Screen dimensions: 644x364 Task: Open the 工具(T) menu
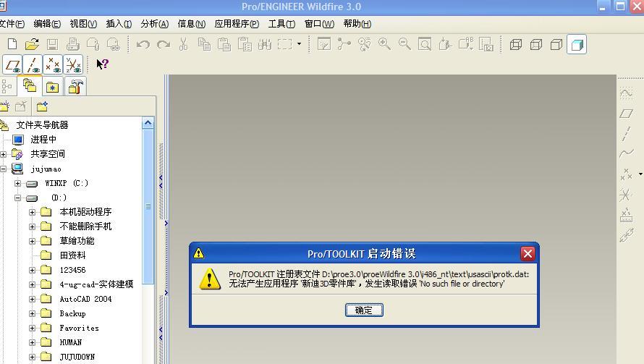coord(281,24)
